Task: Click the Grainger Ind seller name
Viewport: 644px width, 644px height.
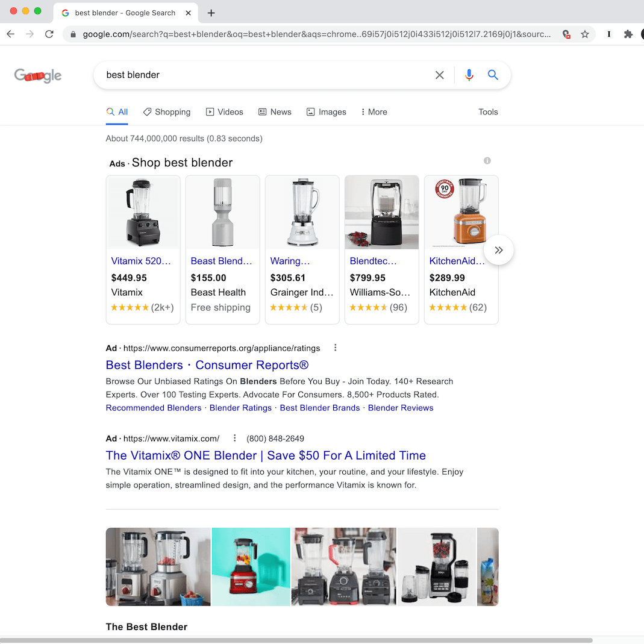Action: (x=302, y=292)
